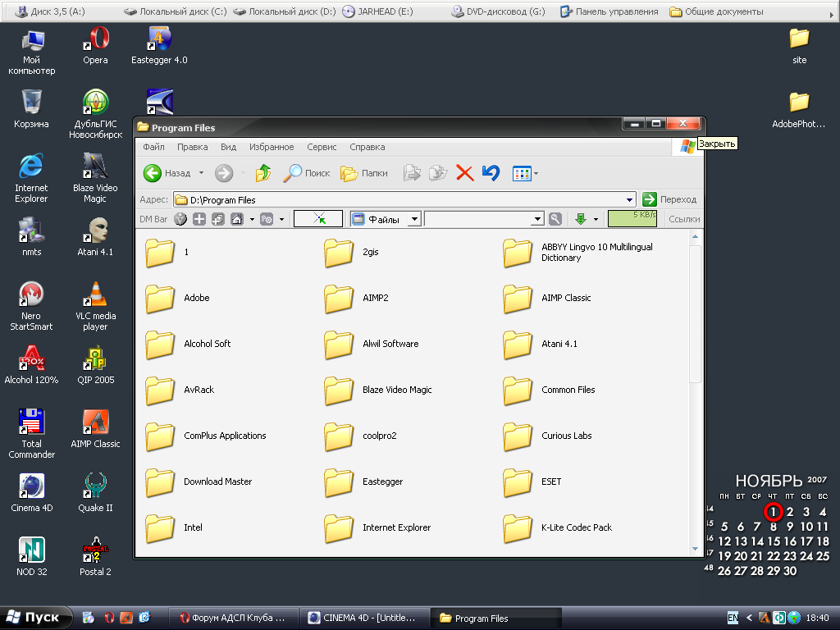Open the Download Master folder
The image size is (840, 630).
[199, 482]
